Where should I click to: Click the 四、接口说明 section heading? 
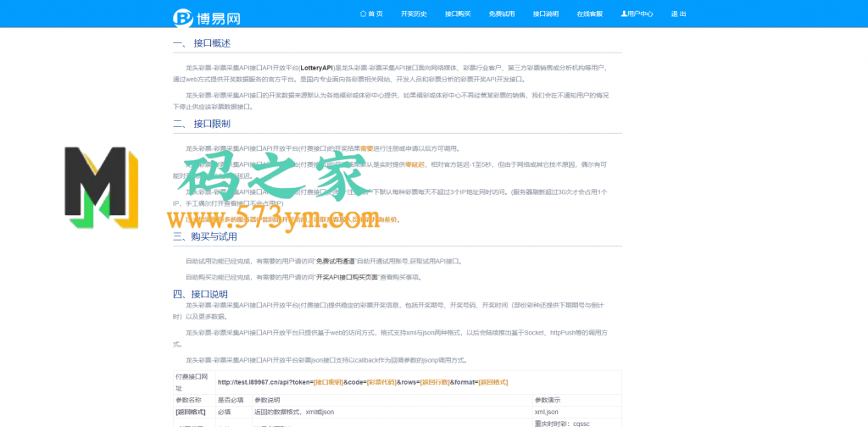pos(200,293)
